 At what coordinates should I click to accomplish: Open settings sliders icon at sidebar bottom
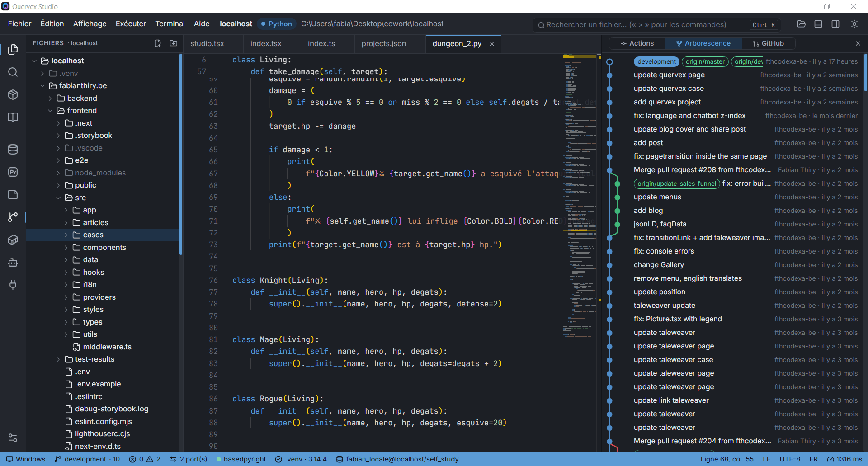pos(13,438)
